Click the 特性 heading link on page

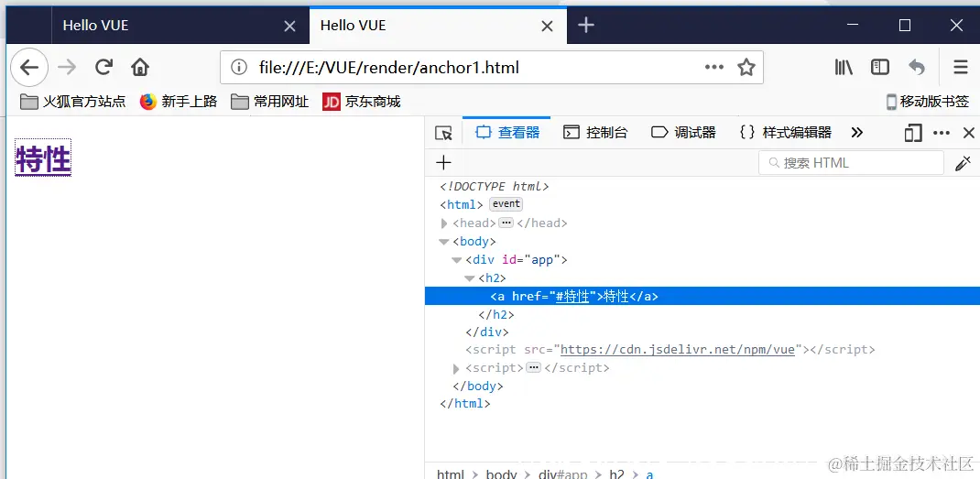click(x=43, y=158)
